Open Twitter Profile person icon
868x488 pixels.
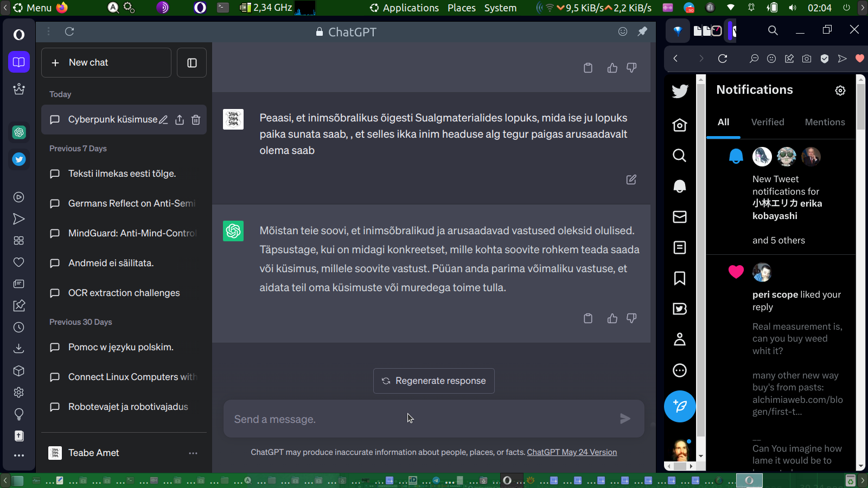680,339
